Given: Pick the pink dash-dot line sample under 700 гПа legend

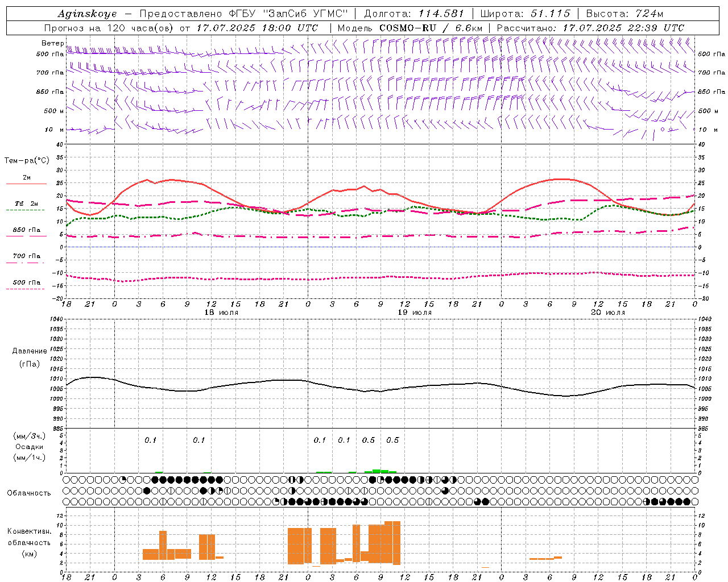Looking at the screenshot, I should tap(25, 263).
